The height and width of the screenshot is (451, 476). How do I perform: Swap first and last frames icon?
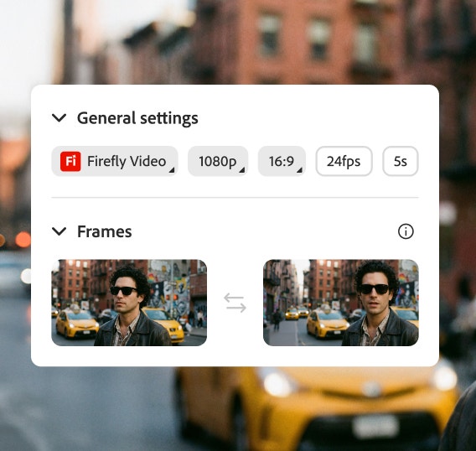[x=235, y=303]
